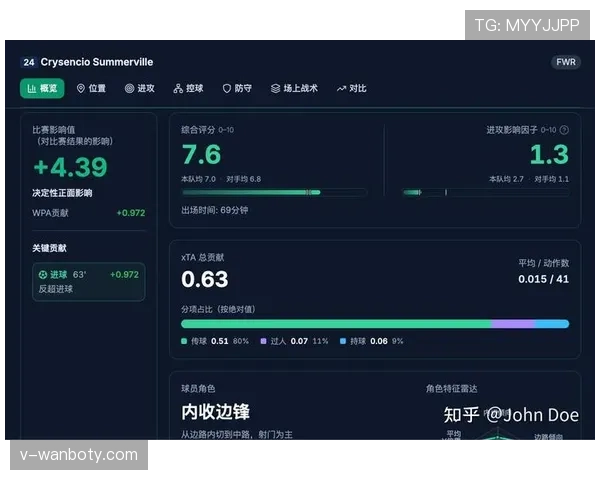Image resolution: width=600 pixels, height=480 pixels.
Task: Switch to the 位置 position tab
Action: (91, 88)
